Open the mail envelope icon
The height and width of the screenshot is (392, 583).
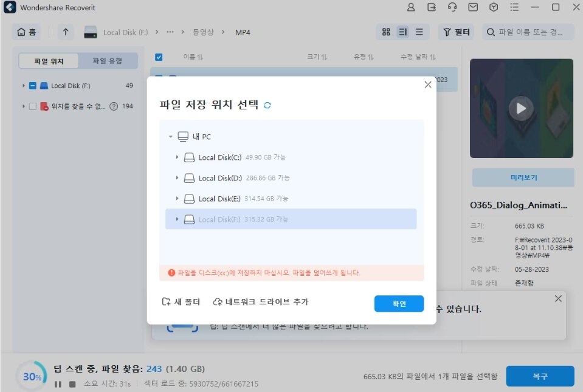473,7
